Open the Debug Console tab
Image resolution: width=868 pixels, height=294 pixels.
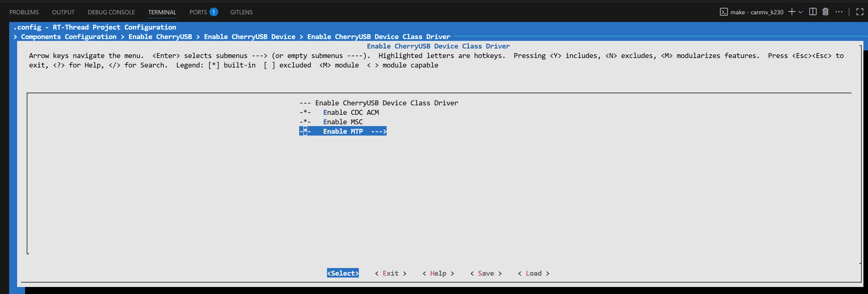(x=111, y=12)
